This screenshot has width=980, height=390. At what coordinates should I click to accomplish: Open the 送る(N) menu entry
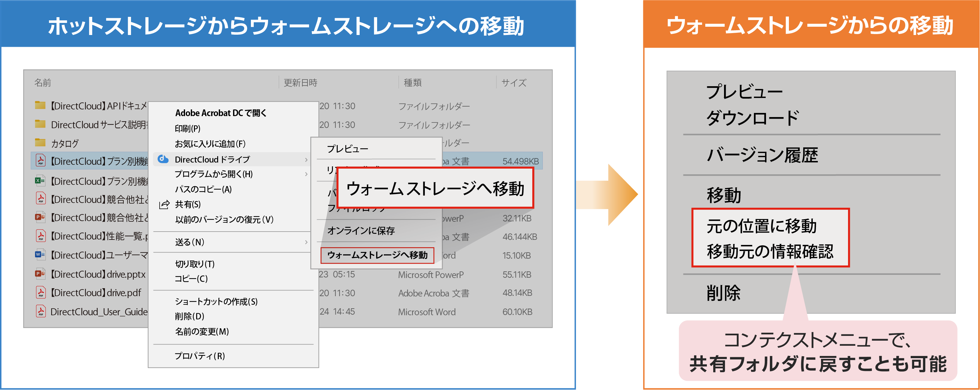[190, 242]
